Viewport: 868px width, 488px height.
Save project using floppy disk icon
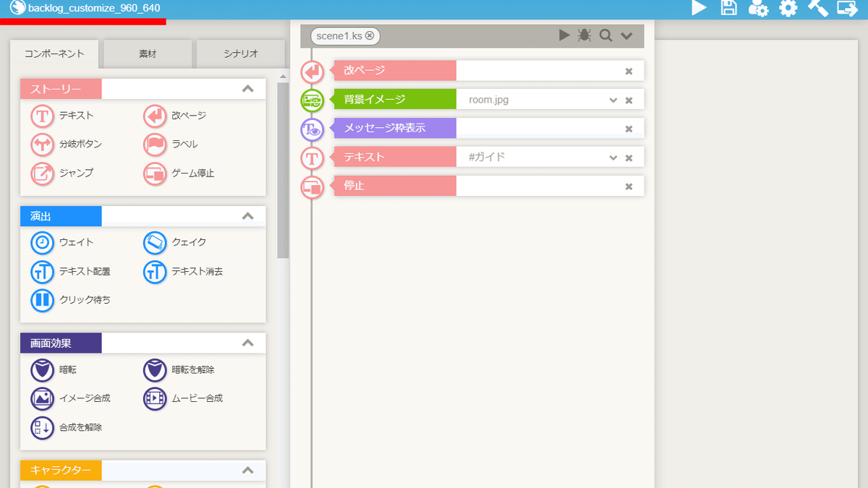tap(728, 8)
